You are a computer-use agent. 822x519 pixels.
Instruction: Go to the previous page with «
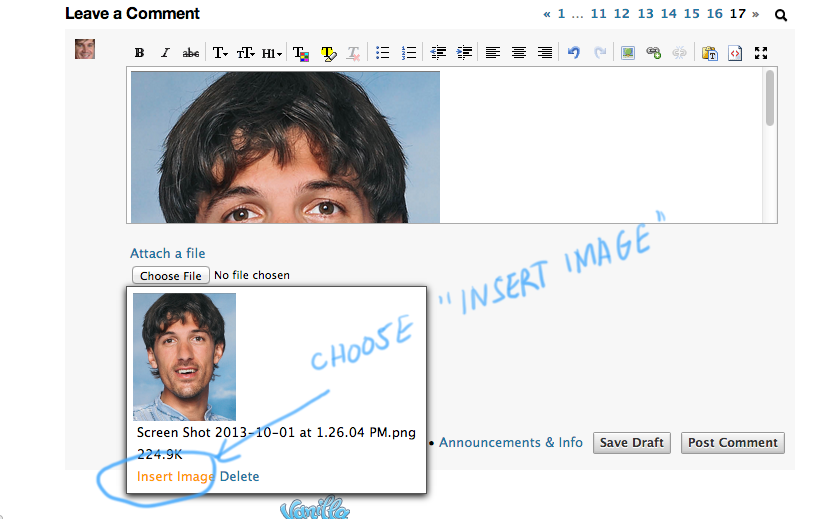(x=547, y=14)
